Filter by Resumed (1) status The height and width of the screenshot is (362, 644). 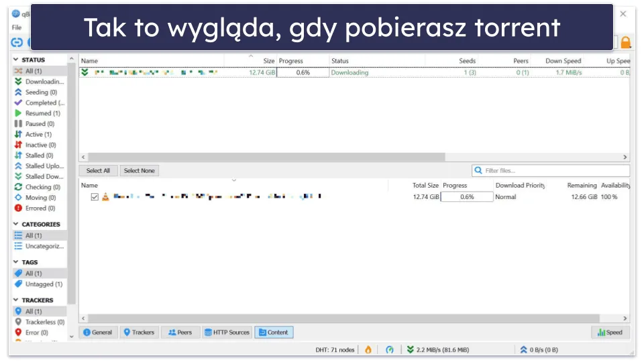(40, 113)
